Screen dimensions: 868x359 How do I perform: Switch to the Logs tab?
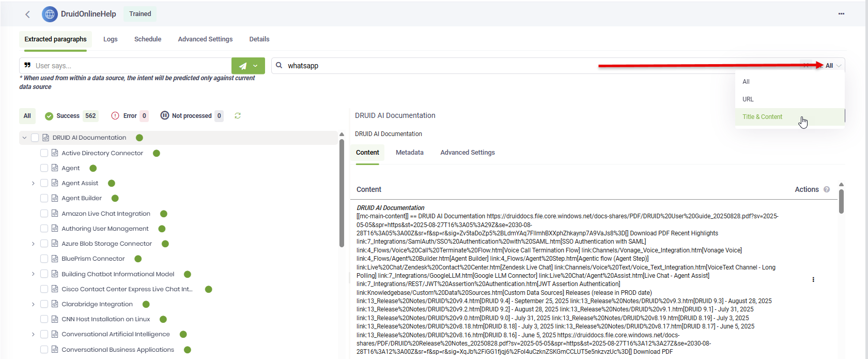[110, 39]
